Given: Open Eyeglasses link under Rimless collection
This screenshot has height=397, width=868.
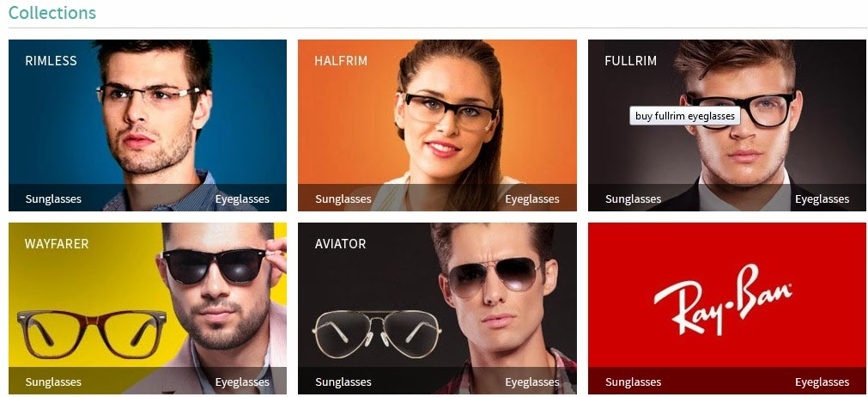Looking at the screenshot, I should point(242,198).
